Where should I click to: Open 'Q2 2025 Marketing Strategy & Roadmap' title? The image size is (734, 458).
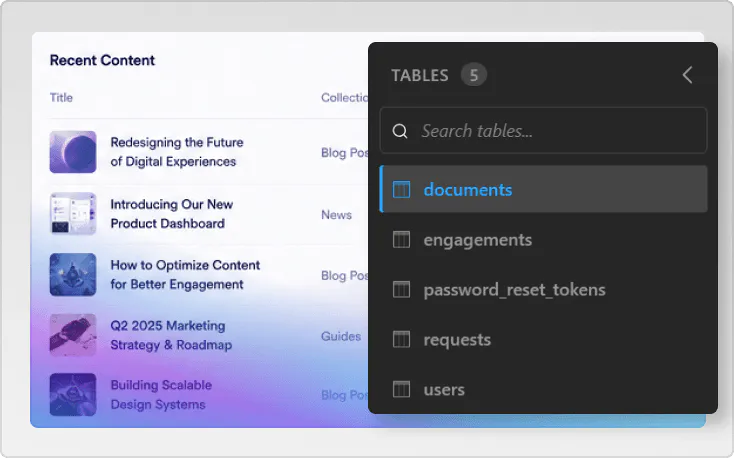point(171,335)
